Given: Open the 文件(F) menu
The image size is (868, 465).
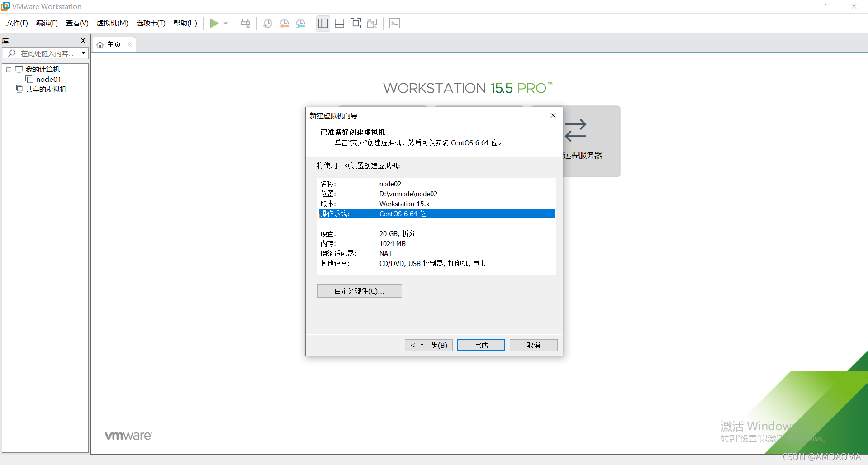Looking at the screenshot, I should tap(17, 23).
